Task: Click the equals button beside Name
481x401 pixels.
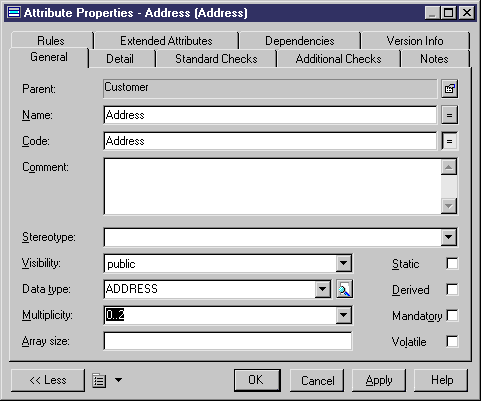Action: tap(449, 115)
